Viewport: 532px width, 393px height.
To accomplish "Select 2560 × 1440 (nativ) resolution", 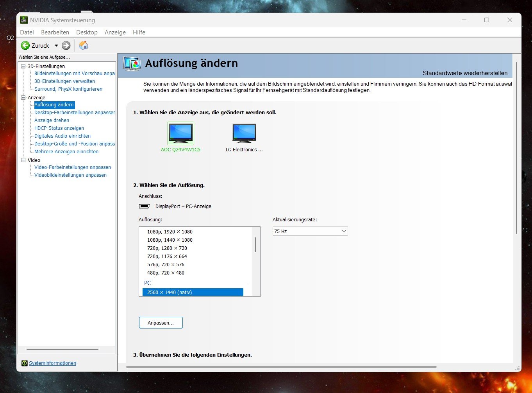I will 193,292.
